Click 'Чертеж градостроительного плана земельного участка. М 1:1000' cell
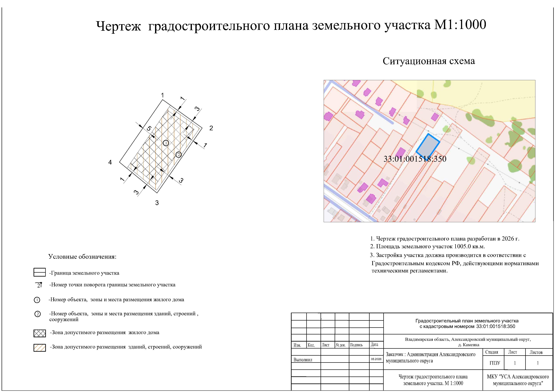 click(x=433, y=380)
